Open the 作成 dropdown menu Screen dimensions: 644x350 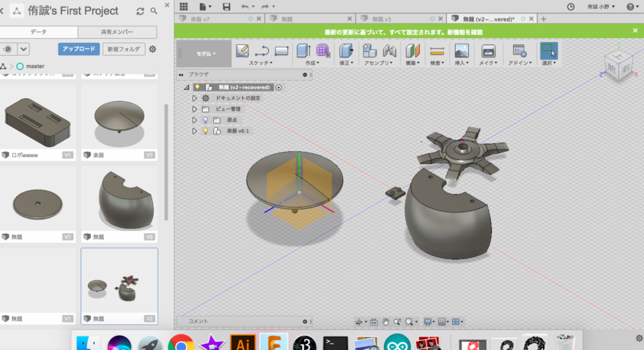(x=312, y=63)
